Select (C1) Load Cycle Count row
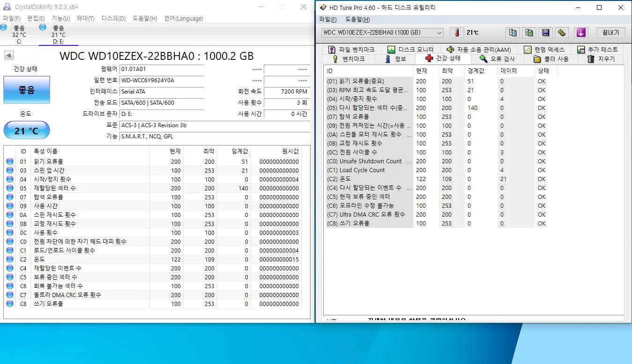The image size is (632, 364). (x=441, y=170)
